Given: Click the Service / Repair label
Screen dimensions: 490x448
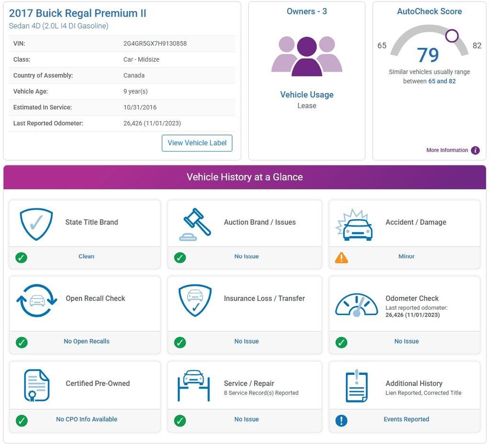Looking at the screenshot, I should 249,383.
